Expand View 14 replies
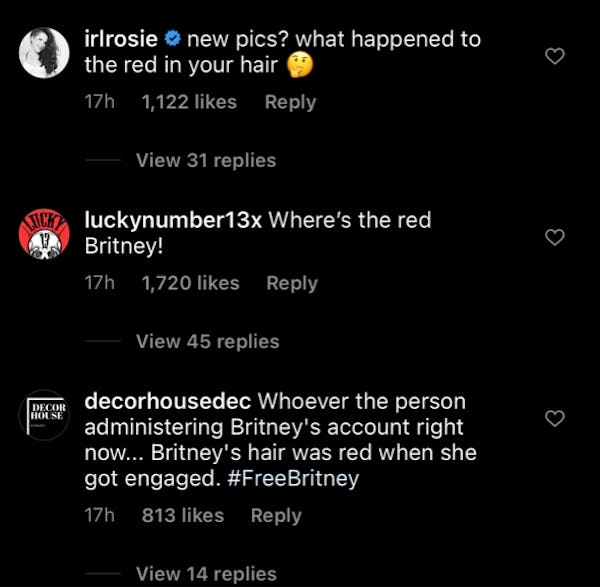 click(x=206, y=574)
